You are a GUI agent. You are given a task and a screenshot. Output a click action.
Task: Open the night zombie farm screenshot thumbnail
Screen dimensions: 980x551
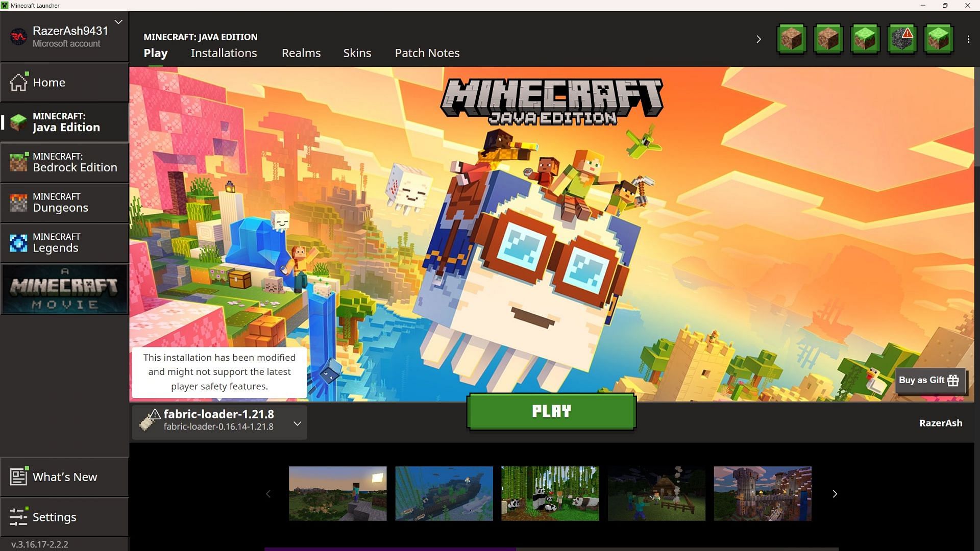[656, 493]
